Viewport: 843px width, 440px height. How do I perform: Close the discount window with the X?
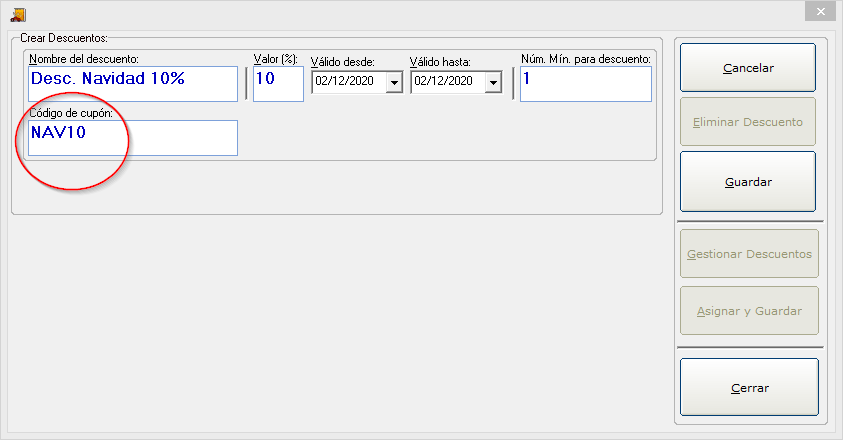(819, 12)
